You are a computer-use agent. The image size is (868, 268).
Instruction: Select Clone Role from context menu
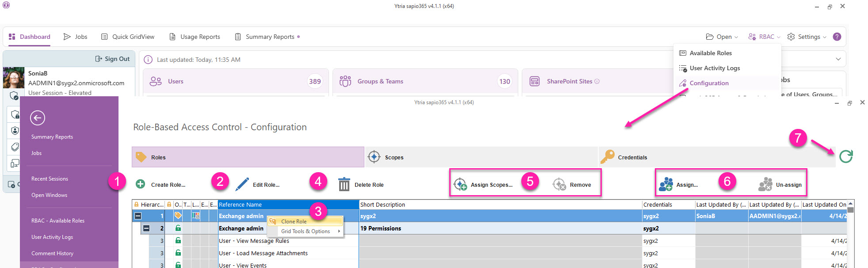click(x=294, y=221)
